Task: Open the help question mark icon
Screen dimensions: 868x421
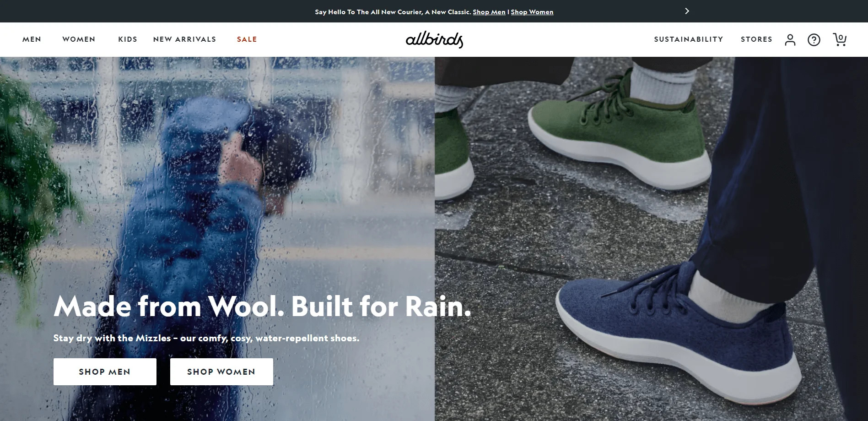Action: [x=814, y=40]
